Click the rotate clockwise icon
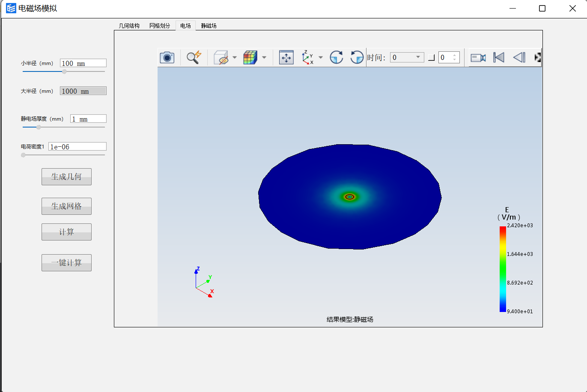Image resolution: width=587 pixels, height=392 pixels. [337, 57]
